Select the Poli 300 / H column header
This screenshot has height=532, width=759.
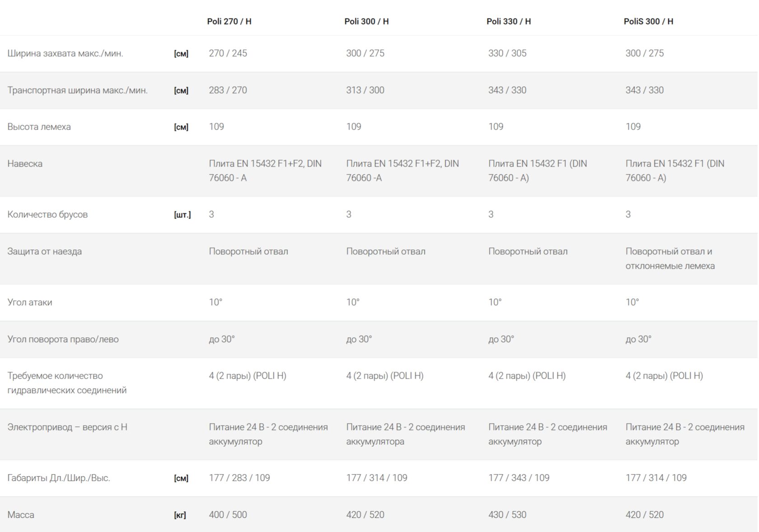click(366, 21)
